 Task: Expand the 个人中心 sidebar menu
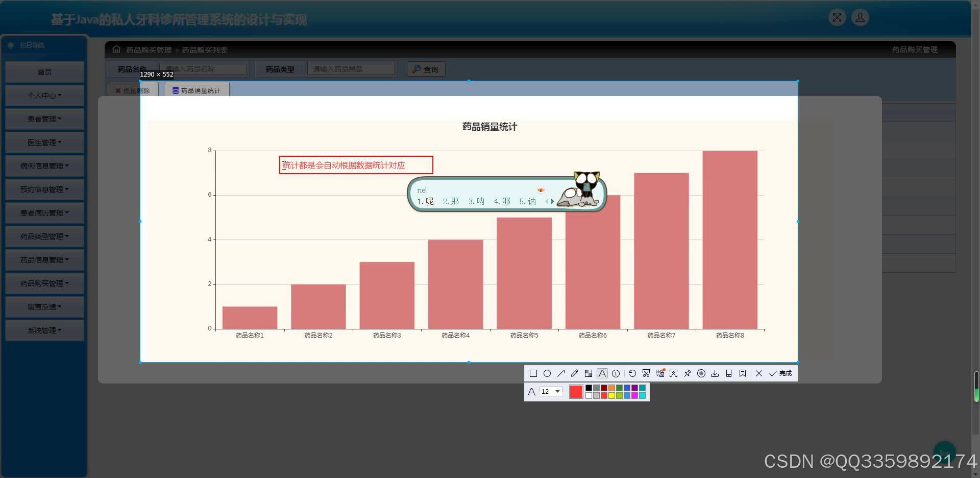pos(44,95)
